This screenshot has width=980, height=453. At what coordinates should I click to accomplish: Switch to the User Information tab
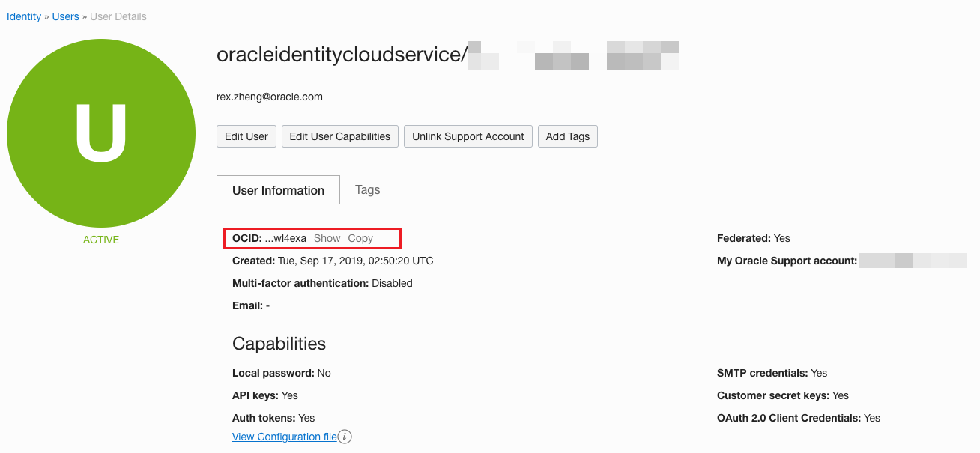click(278, 190)
